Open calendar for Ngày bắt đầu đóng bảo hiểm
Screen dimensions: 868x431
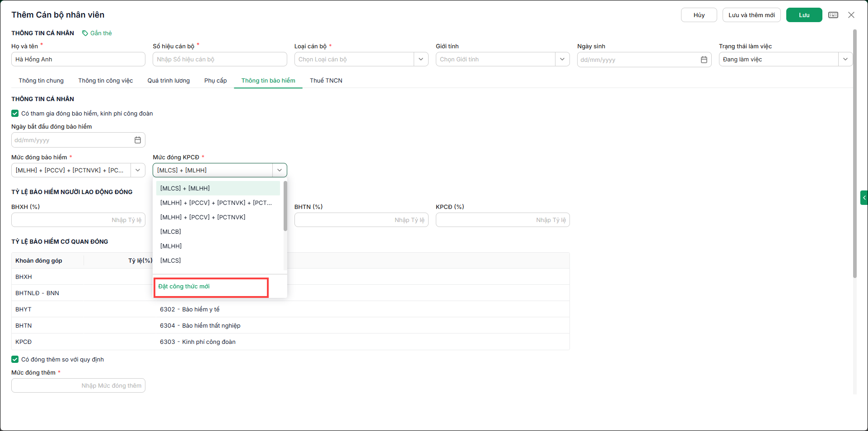[x=138, y=140]
